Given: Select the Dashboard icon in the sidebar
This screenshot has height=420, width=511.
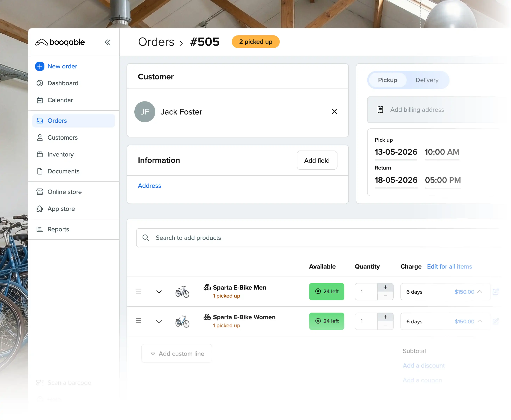Looking at the screenshot, I should click(40, 83).
